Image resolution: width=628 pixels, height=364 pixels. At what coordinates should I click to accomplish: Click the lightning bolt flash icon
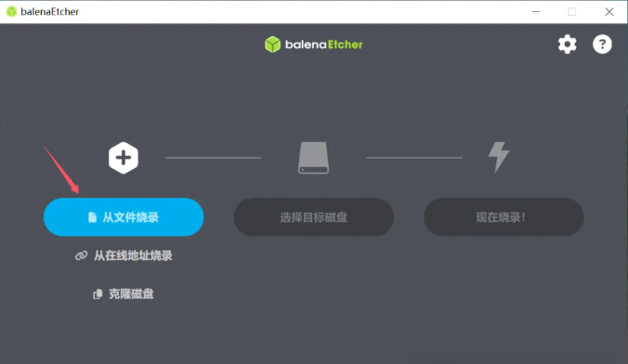pyautogui.click(x=499, y=157)
